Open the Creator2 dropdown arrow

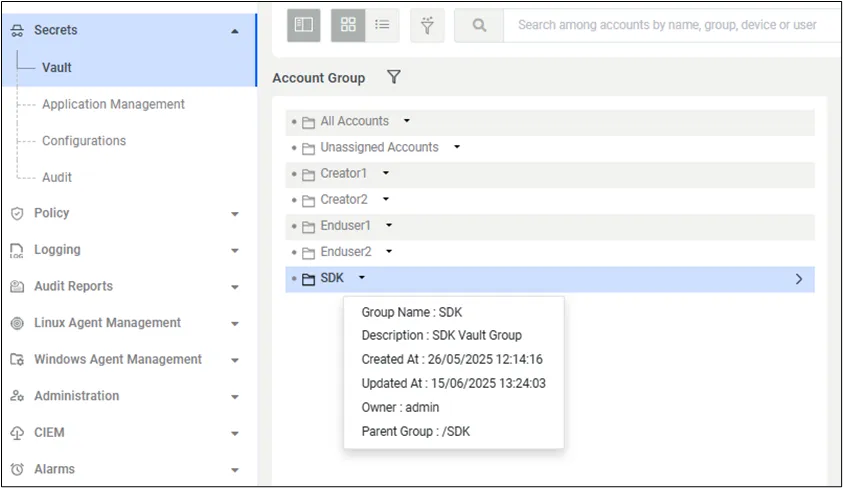[386, 199]
